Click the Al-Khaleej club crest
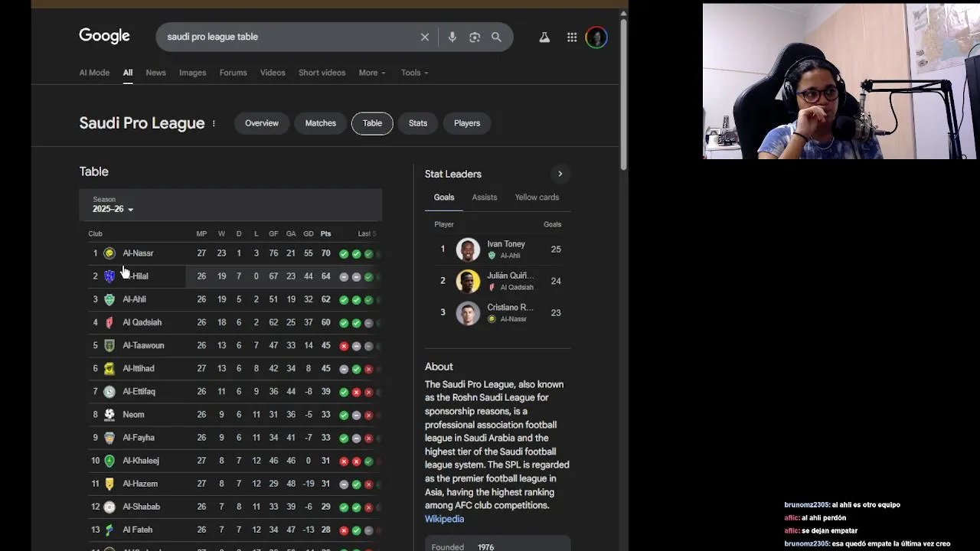Viewport: 980px width, 551px height. [109, 460]
